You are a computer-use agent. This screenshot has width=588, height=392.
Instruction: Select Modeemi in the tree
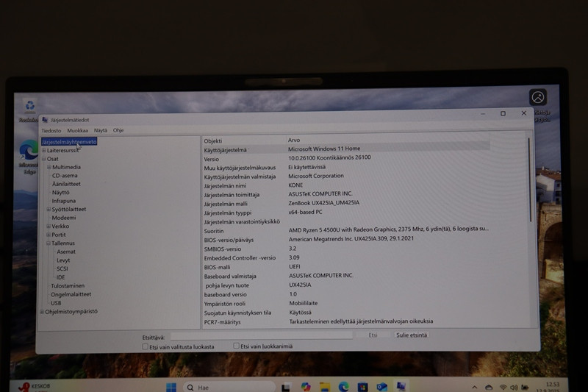pyautogui.click(x=64, y=218)
